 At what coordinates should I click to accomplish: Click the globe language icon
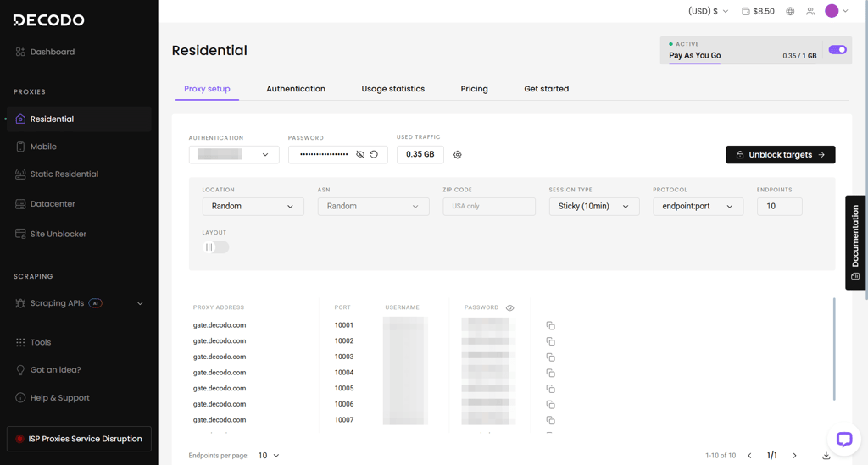[x=790, y=11]
